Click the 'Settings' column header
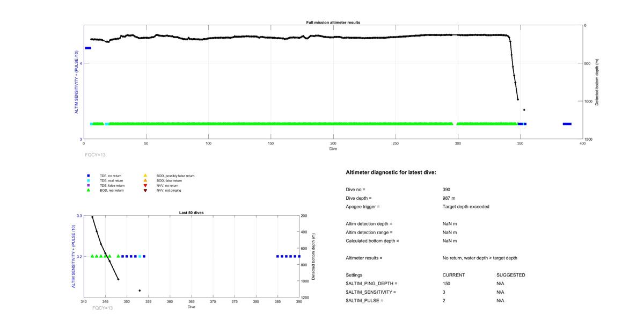Screen dimensions: 644x334 (354, 275)
